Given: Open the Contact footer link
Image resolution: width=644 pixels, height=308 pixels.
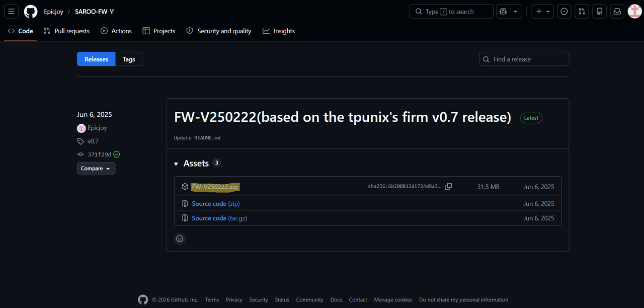Looking at the screenshot, I should tap(358, 300).
